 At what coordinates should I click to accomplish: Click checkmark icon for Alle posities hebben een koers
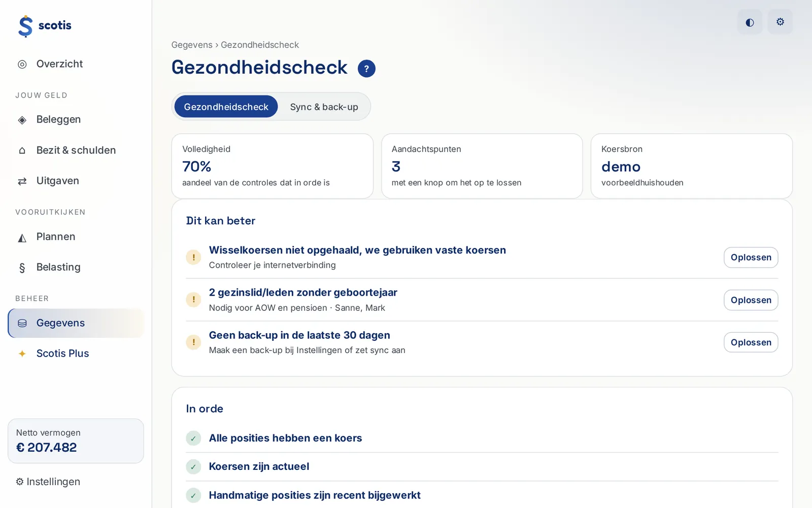tap(193, 438)
